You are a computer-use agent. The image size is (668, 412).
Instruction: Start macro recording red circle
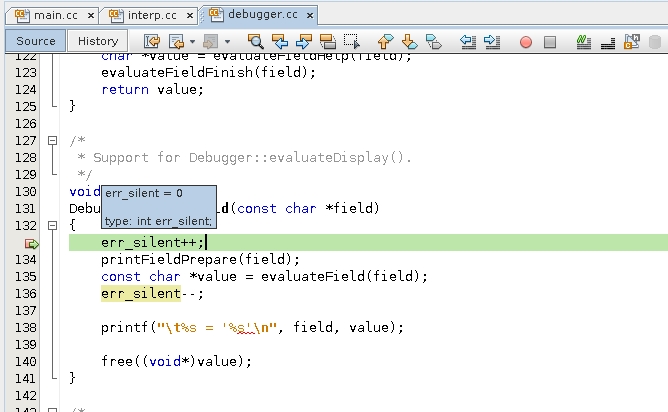[526, 42]
